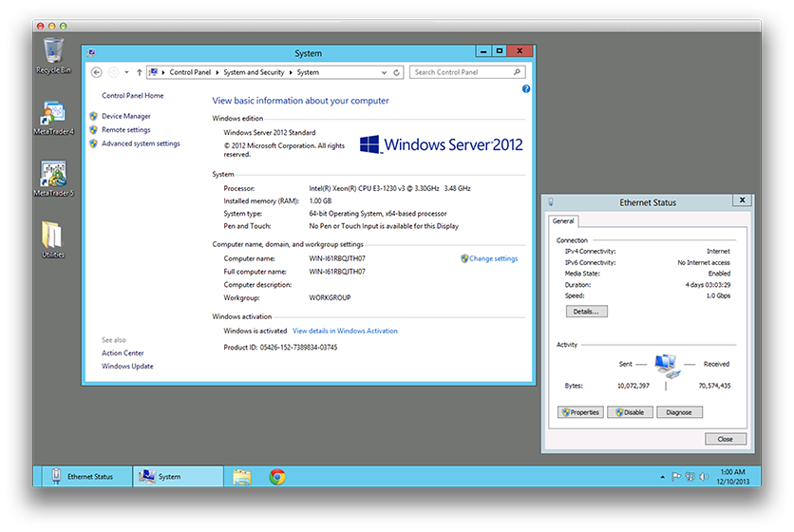Click System and Security breadcrumb segment
The height and width of the screenshot is (532, 794).
pos(254,72)
